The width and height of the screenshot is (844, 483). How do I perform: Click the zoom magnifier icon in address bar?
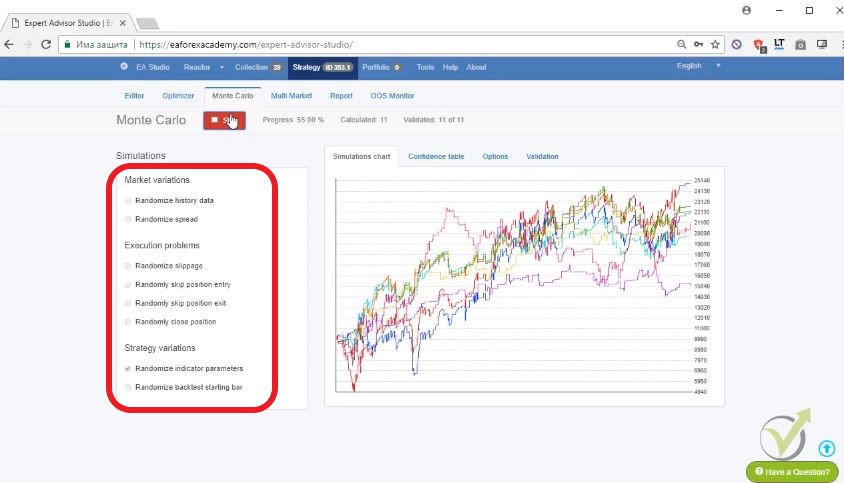pos(681,44)
